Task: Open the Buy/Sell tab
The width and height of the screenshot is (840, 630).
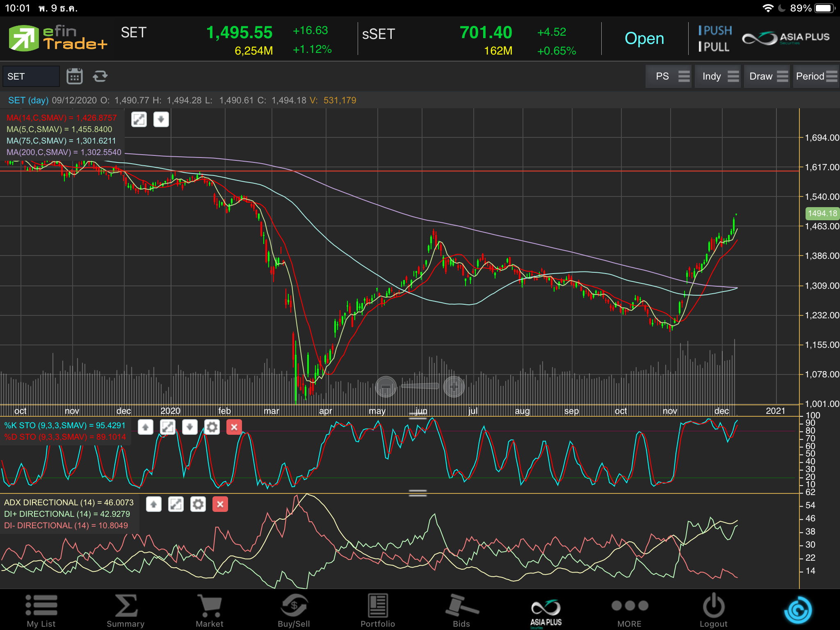Action: (294, 610)
